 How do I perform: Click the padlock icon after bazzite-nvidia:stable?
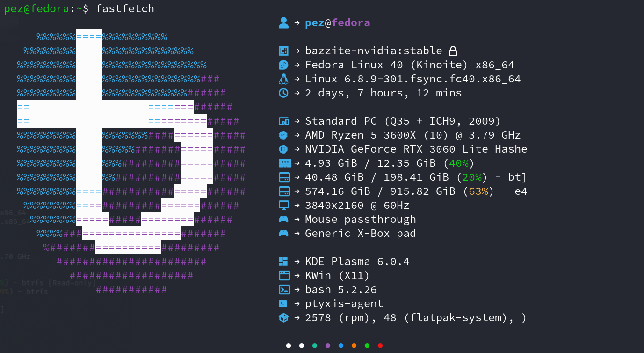[452, 51]
